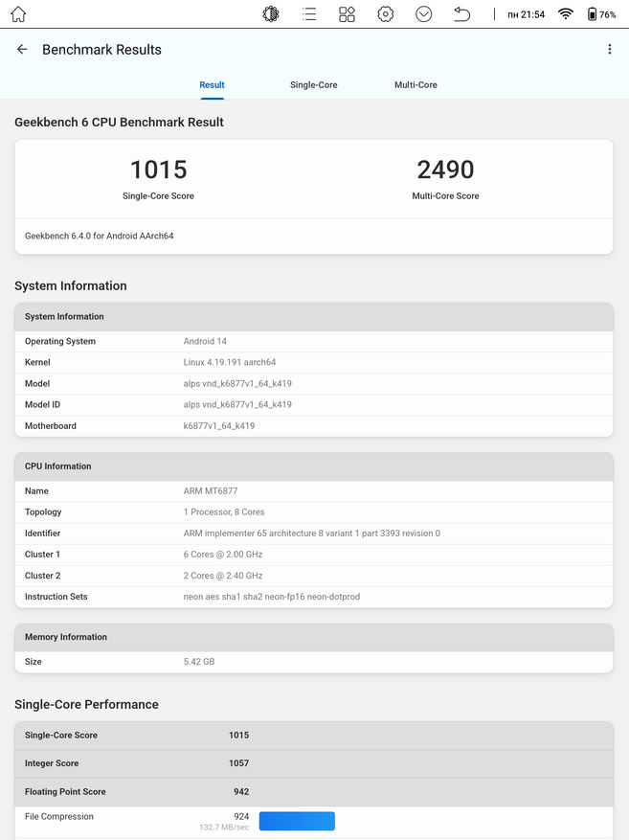The height and width of the screenshot is (840, 629).
Task: Open the apps grid icon
Action: tap(347, 14)
